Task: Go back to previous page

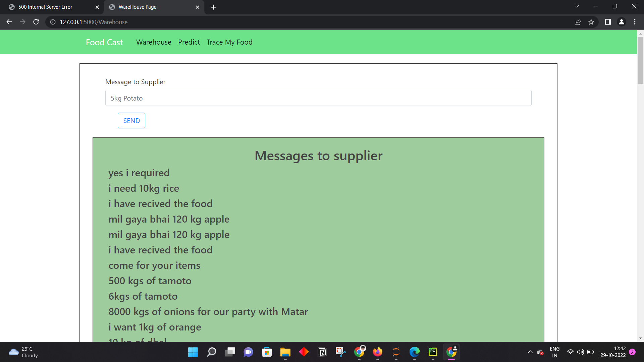Action: 9,22
